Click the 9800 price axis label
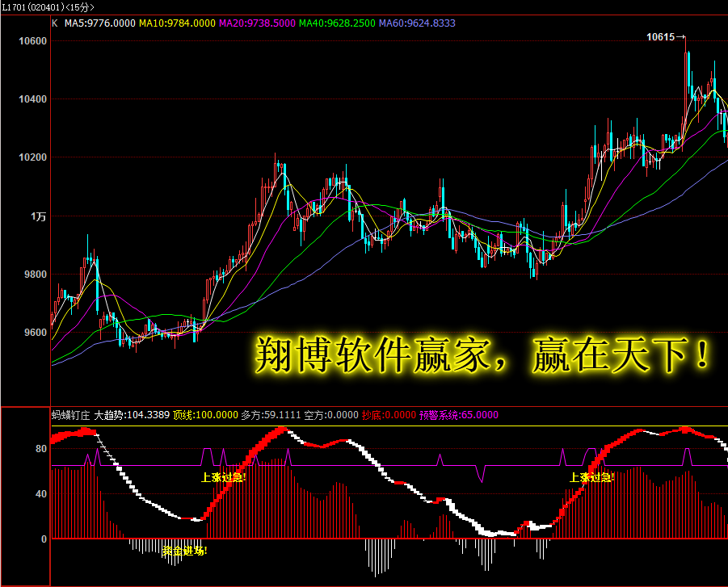 tap(36, 275)
